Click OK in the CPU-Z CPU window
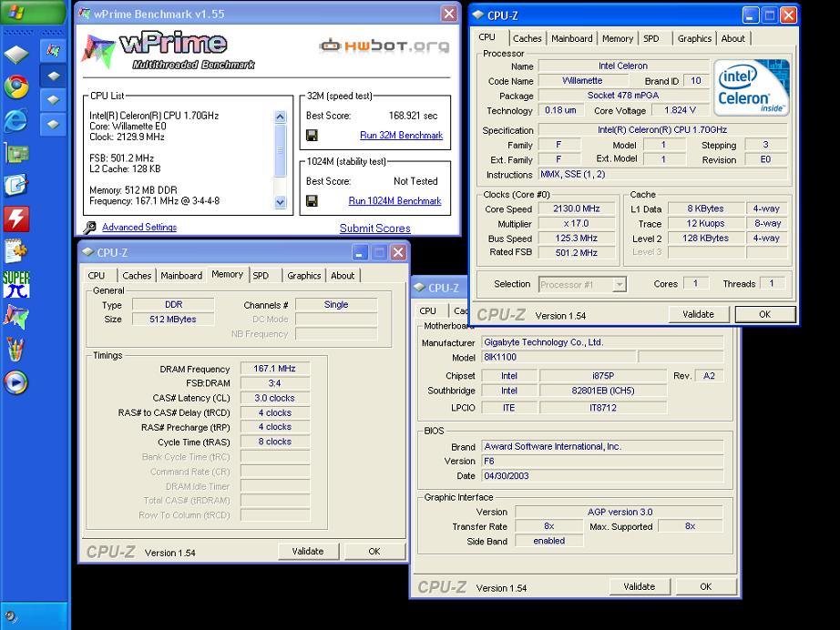This screenshot has height=630, width=840. [765, 314]
